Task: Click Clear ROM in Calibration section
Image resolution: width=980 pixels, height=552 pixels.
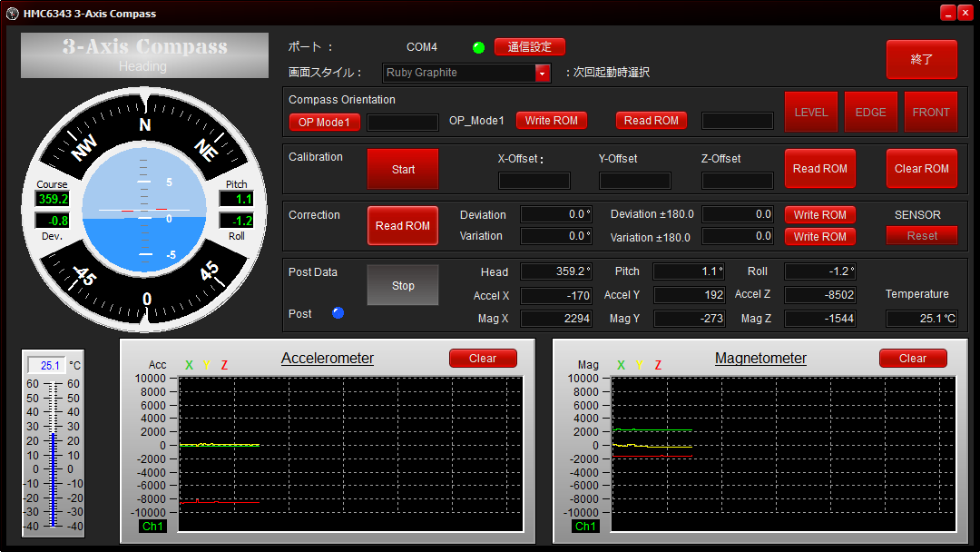Action: click(921, 168)
